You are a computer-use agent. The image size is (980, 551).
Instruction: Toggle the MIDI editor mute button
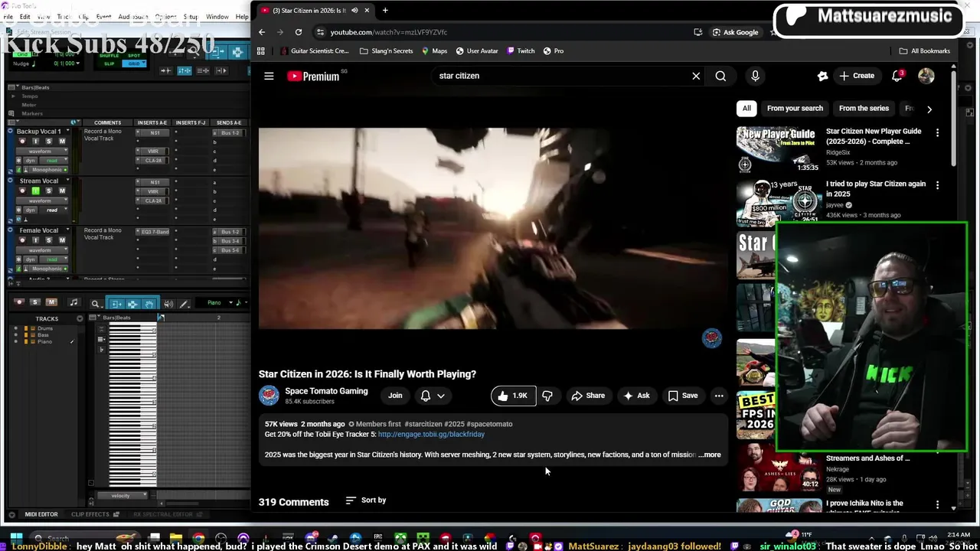click(51, 302)
